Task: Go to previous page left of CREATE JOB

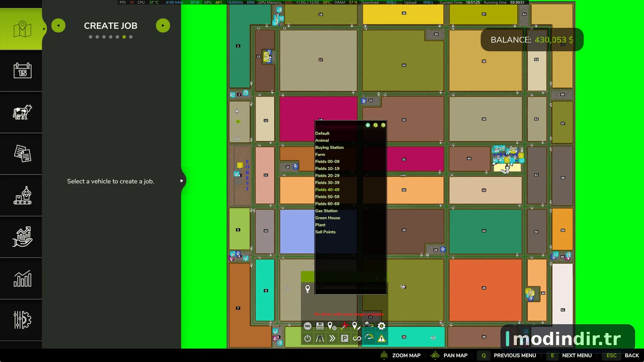Action: coord(58,26)
